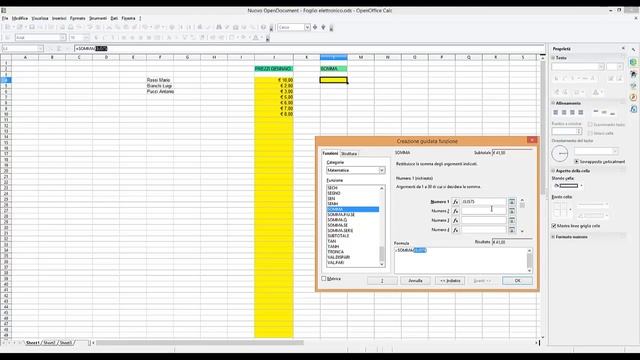Shrink dialog to select range for Numero 3
The image size is (640, 360).
click(511, 220)
